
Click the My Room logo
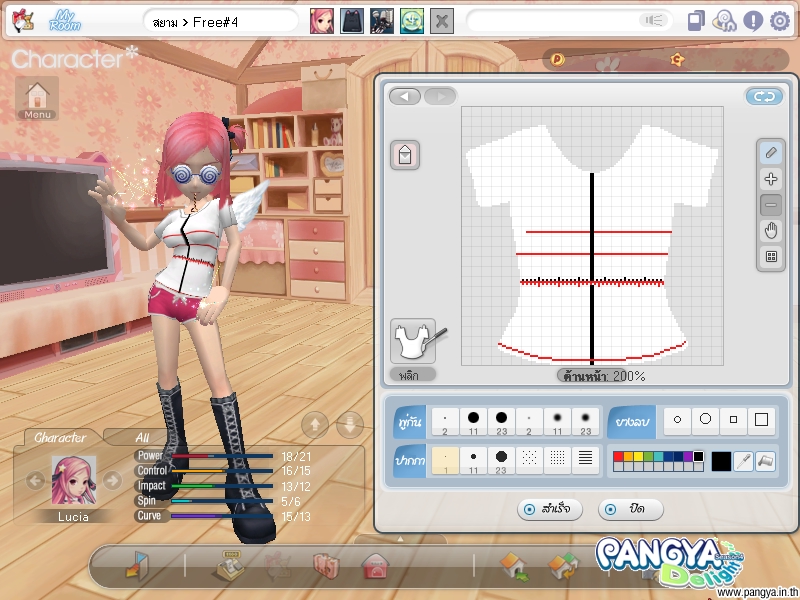tap(65, 21)
